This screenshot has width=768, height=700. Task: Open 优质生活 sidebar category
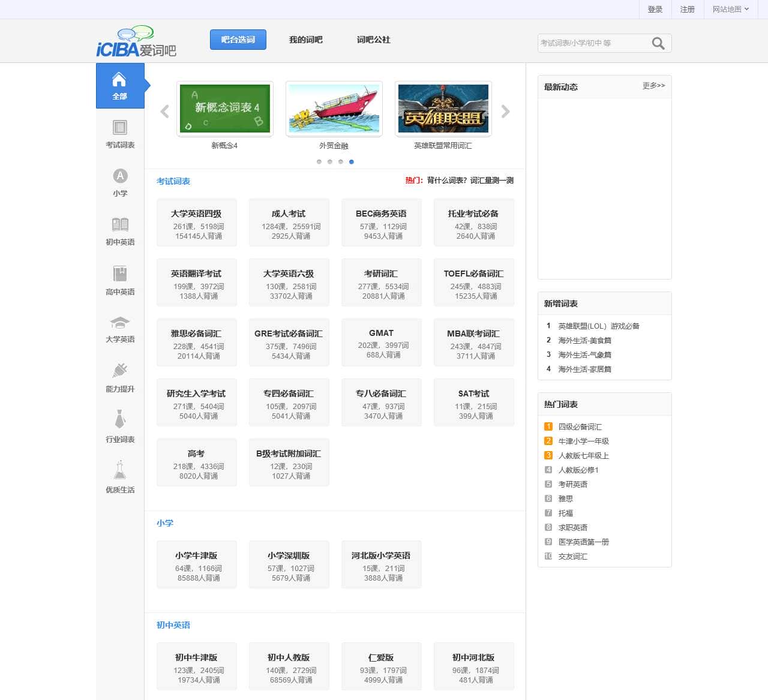pyautogui.click(x=120, y=477)
